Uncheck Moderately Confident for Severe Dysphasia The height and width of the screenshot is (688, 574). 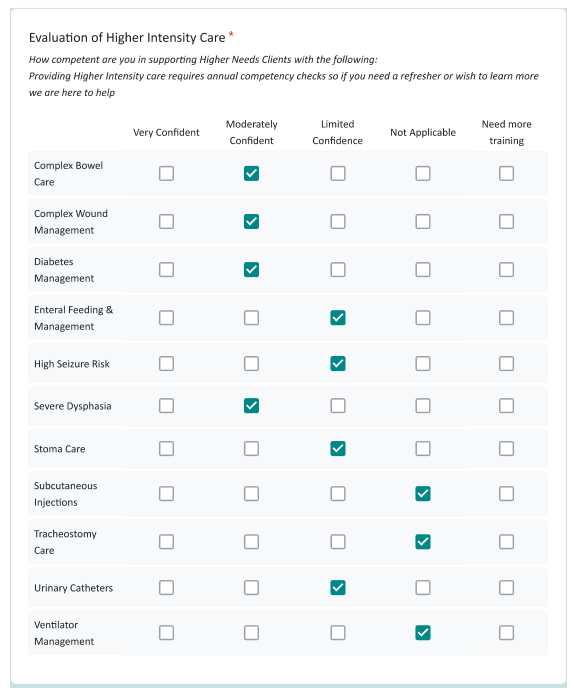pos(251,405)
